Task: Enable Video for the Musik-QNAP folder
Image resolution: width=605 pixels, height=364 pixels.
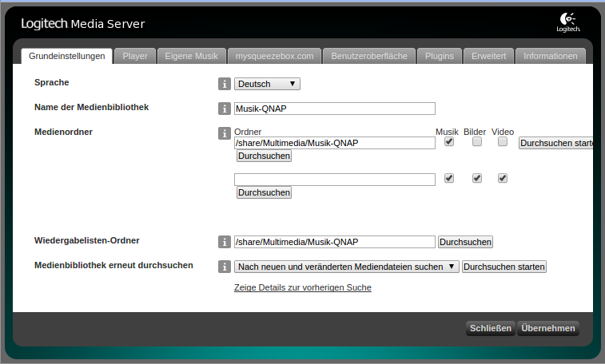Action: [503, 142]
